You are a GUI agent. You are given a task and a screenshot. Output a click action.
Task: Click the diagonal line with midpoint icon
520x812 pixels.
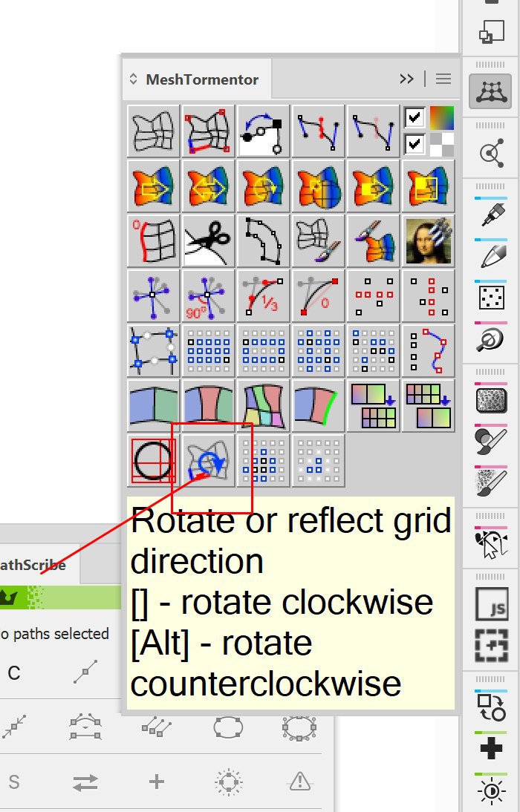[86, 672]
